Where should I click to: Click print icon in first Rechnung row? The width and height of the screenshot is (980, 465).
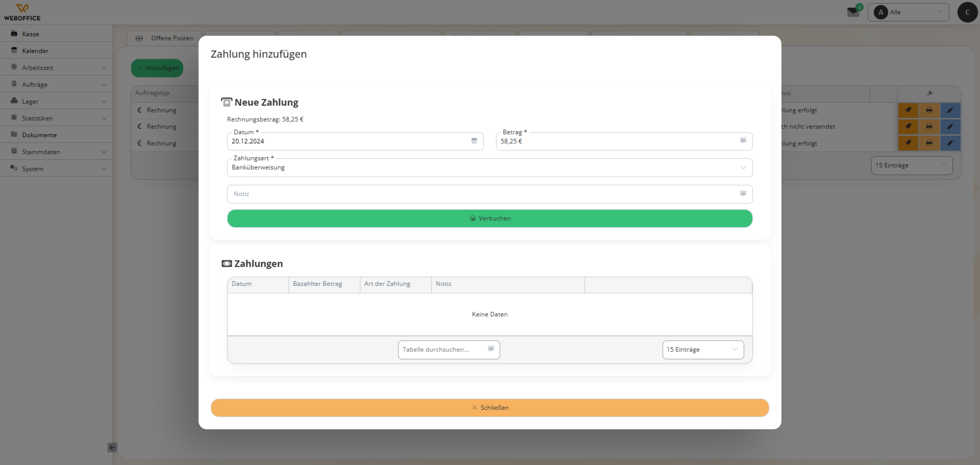click(929, 110)
